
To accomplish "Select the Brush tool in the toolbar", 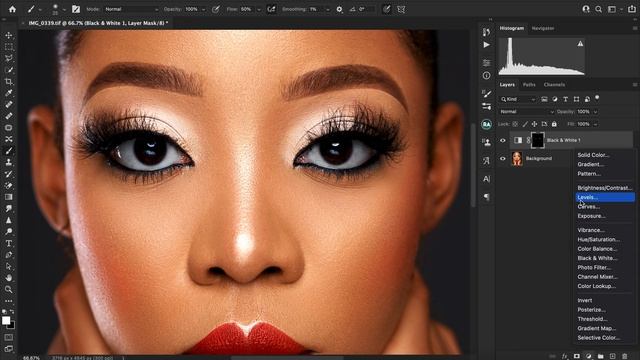I will point(9,151).
